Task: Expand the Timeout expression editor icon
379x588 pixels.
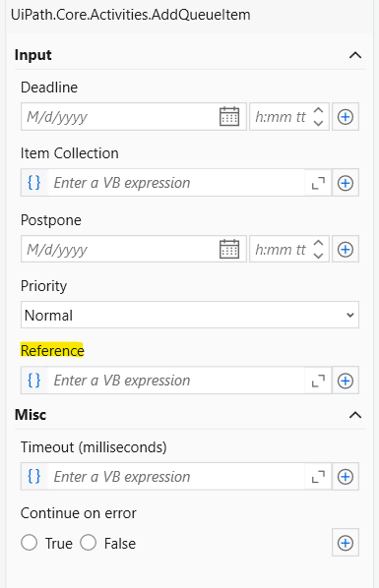Action: 318,477
